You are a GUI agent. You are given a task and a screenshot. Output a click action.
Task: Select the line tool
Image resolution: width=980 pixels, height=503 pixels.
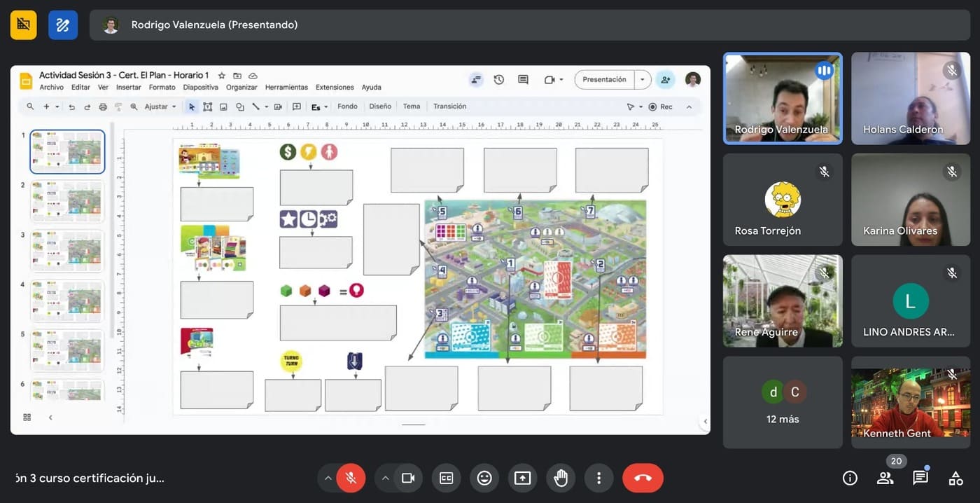click(255, 106)
